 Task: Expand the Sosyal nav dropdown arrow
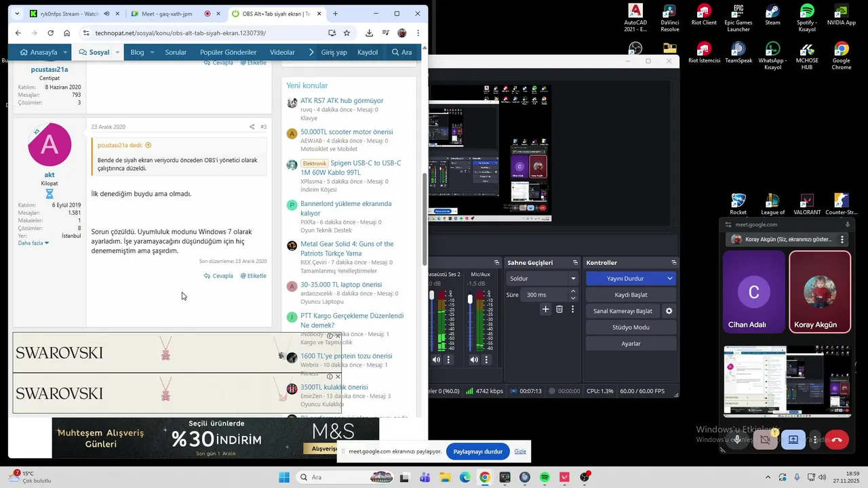tap(117, 52)
